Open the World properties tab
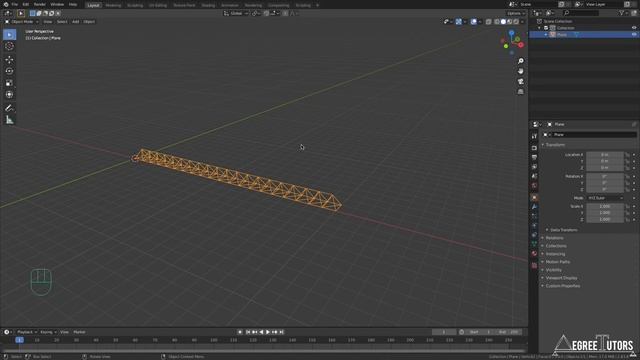The height and width of the screenshot is (360, 640). (x=534, y=186)
